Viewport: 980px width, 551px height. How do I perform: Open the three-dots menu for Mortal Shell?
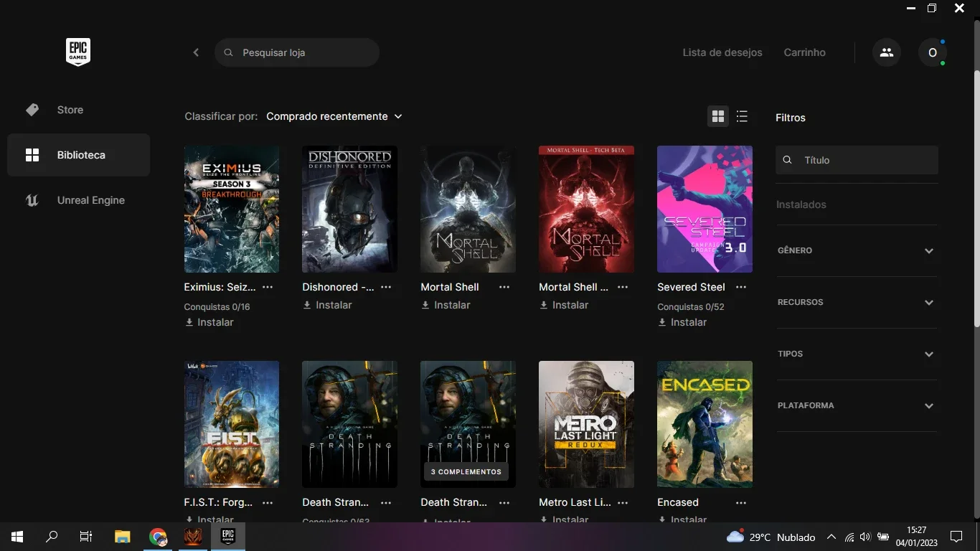coord(504,287)
